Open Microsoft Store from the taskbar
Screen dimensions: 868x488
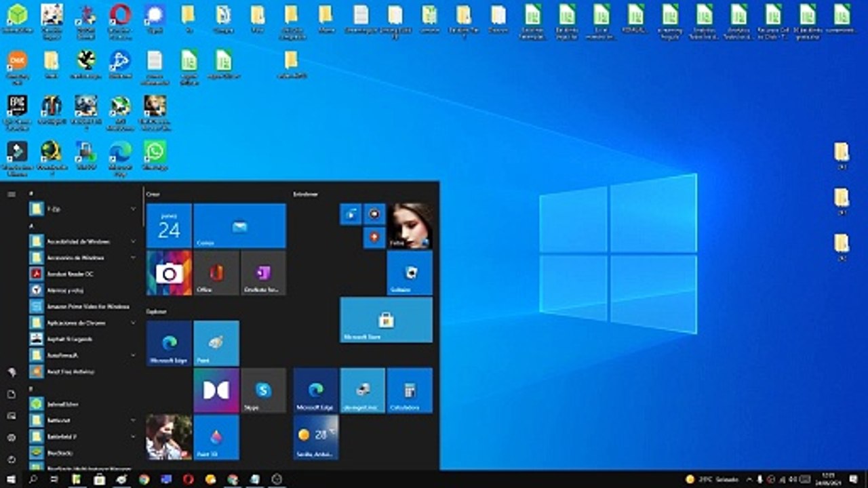(x=99, y=479)
